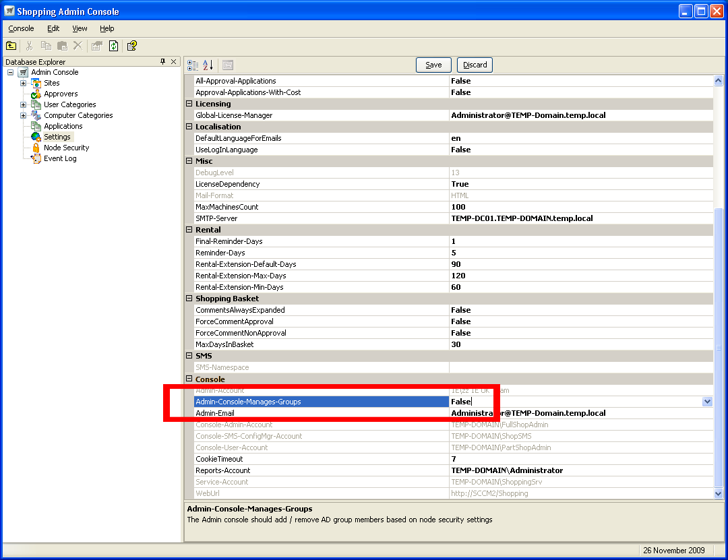Click the CookieTimeout value field
Viewport: 728px width, 560px height.
580,459
